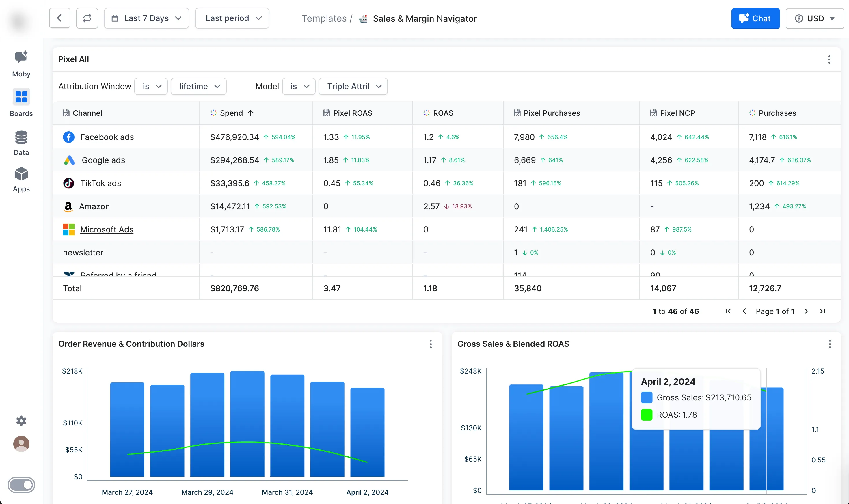This screenshot has height=504, width=849.
Task: Open Pixel All panel three-dot menu
Action: [x=829, y=59]
